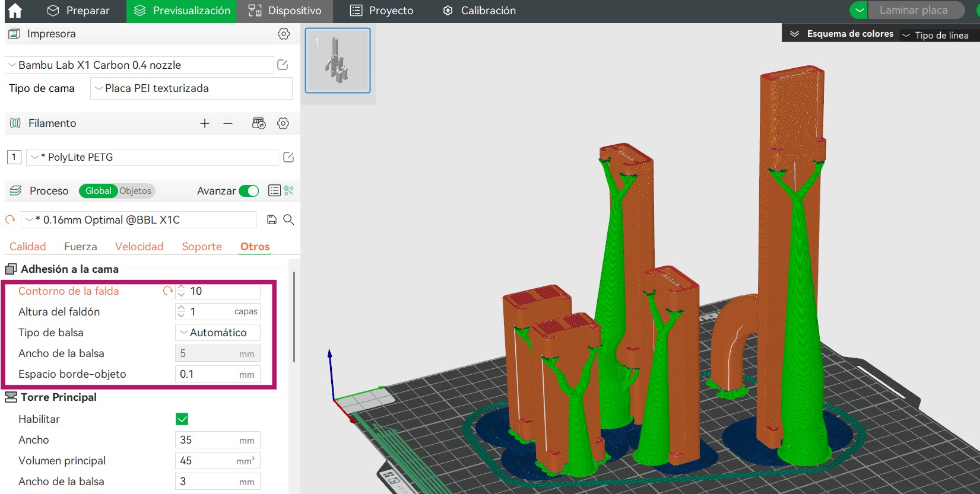Image resolution: width=980 pixels, height=494 pixels.
Task: Decrease the Contorno de la falda stepper
Action: pyautogui.click(x=182, y=295)
